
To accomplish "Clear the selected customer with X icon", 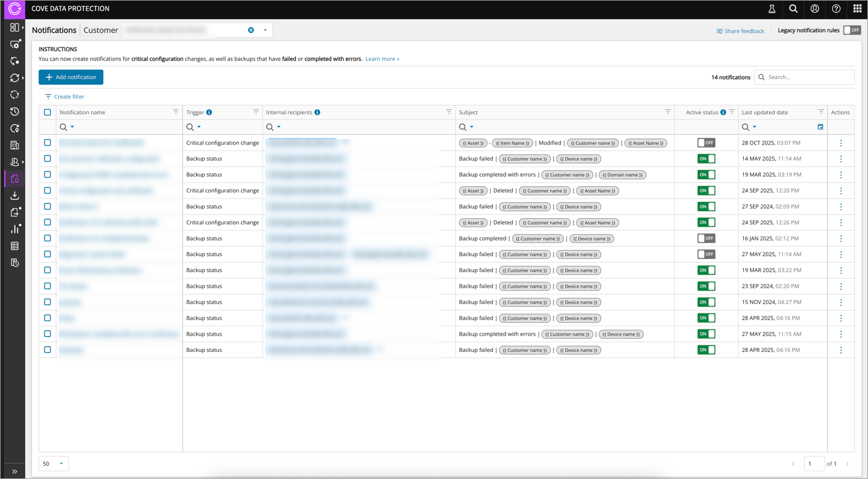I will click(251, 30).
